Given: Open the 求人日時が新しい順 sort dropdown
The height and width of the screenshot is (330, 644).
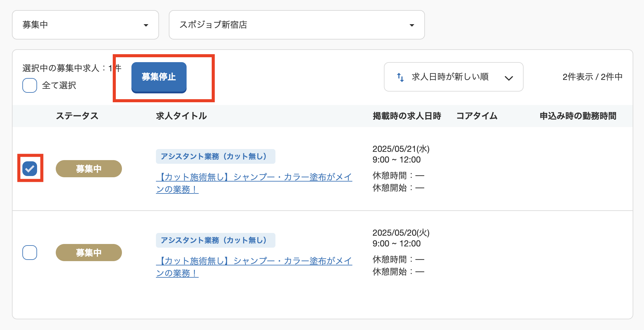Looking at the screenshot, I should [453, 77].
